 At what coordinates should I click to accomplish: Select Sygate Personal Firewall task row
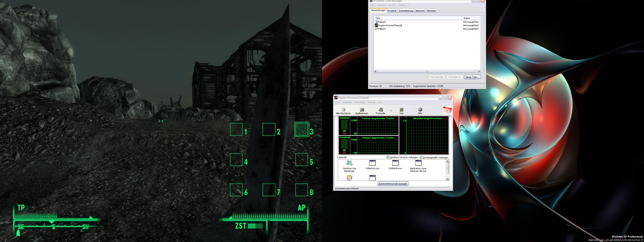[427, 25]
